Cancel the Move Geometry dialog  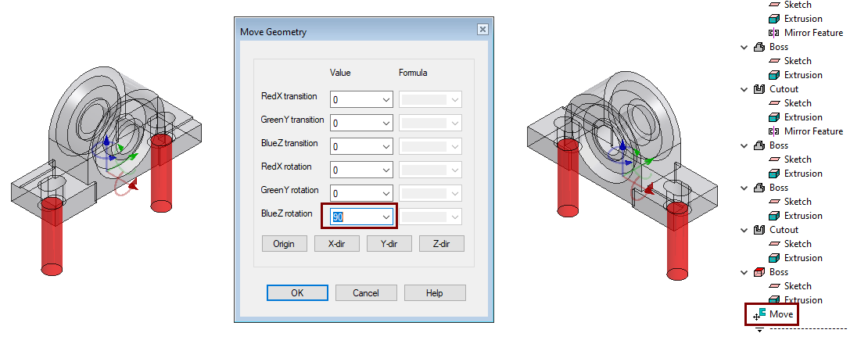(366, 293)
